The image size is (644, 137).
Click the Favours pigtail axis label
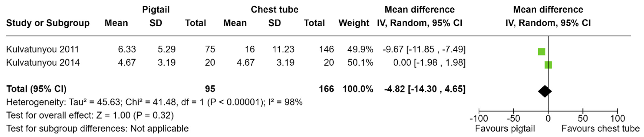(505, 129)
